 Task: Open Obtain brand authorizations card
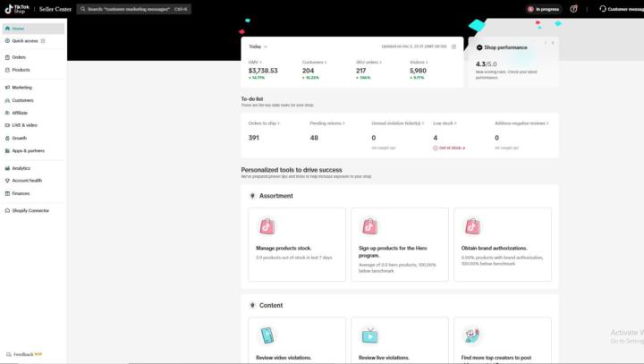(x=503, y=244)
